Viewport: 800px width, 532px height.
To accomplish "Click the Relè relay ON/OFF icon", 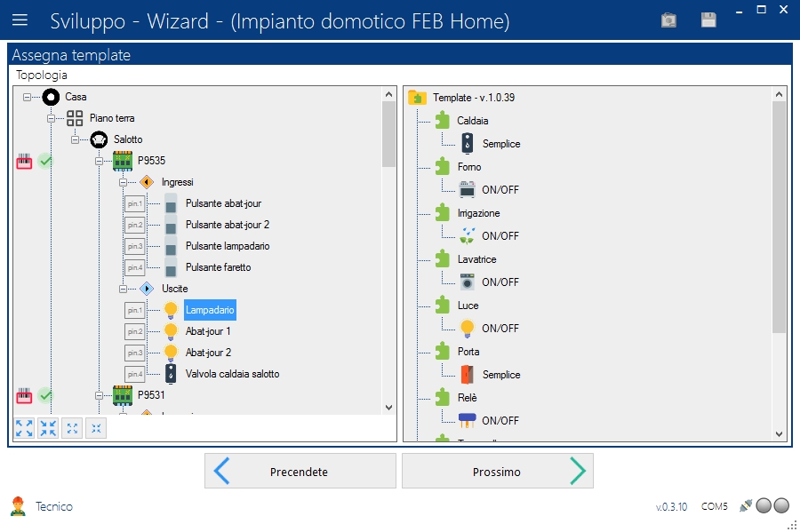I will tap(467, 420).
